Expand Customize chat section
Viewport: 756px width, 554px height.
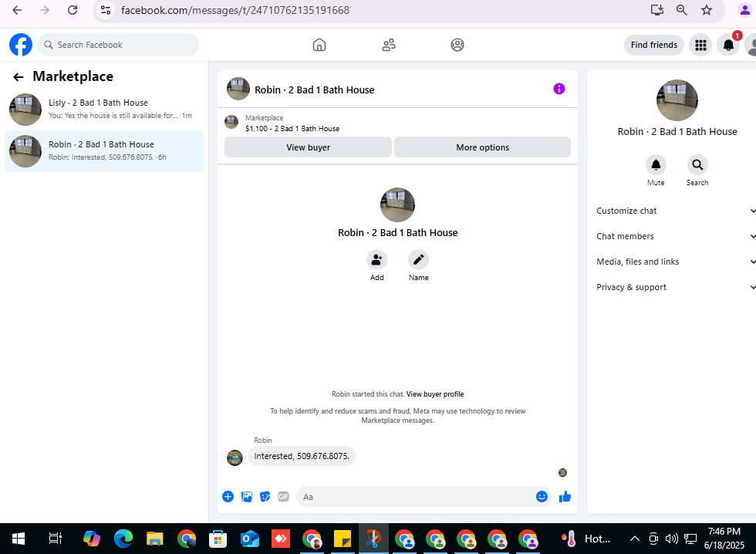pyautogui.click(x=676, y=211)
